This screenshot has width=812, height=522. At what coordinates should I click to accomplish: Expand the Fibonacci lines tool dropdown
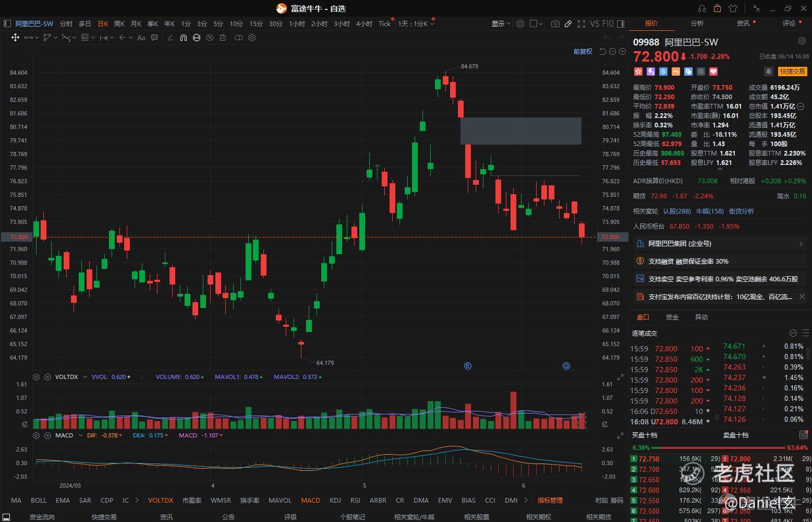coord(93,38)
